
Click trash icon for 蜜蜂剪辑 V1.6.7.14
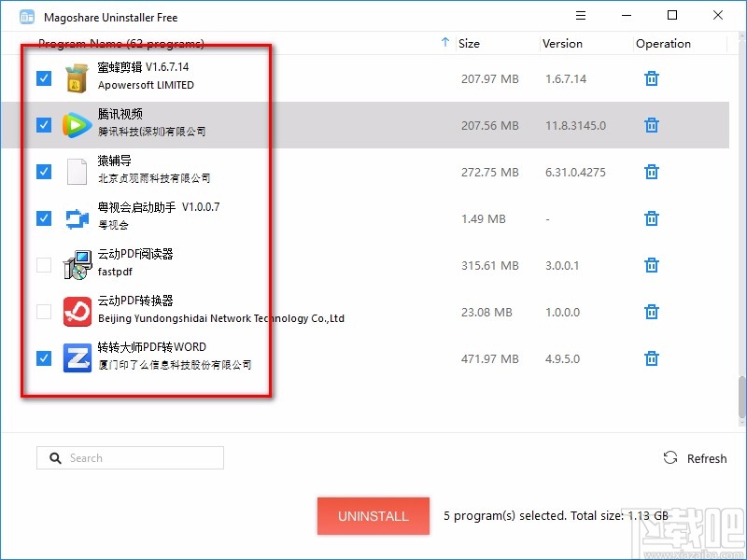click(x=651, y=78)
